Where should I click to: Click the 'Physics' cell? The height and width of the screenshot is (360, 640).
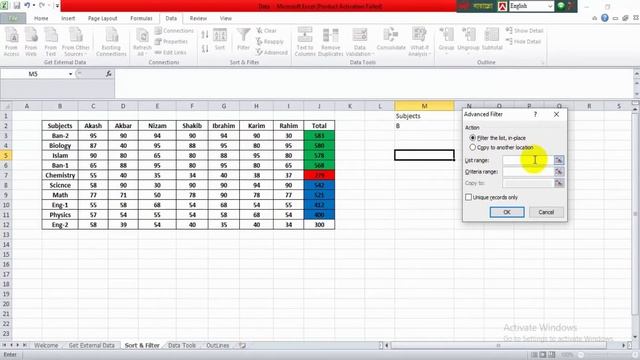(60, 215)
